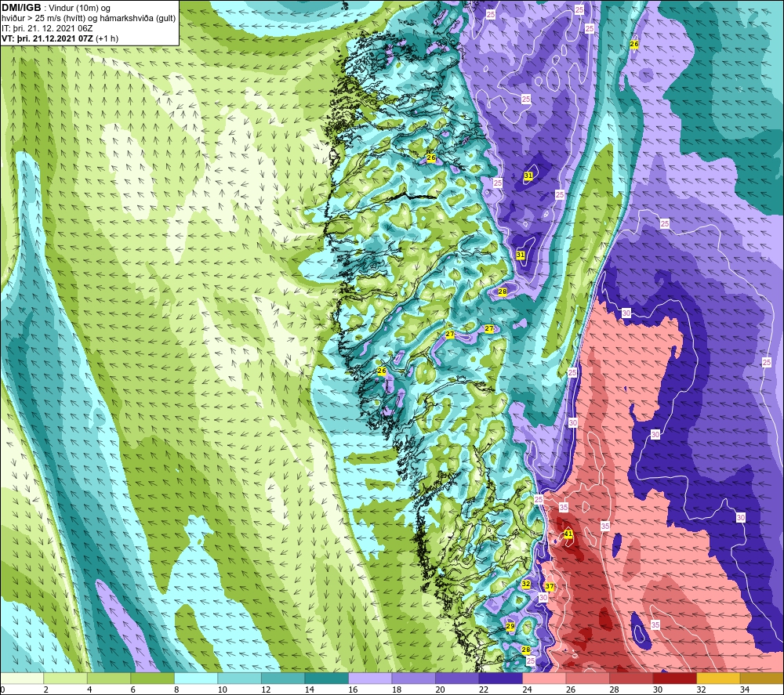Viewport: 784px width, 695px height.
Task: Pick the 22–24 m/s dark indigo legend swatch
Action: pos(500,678)
